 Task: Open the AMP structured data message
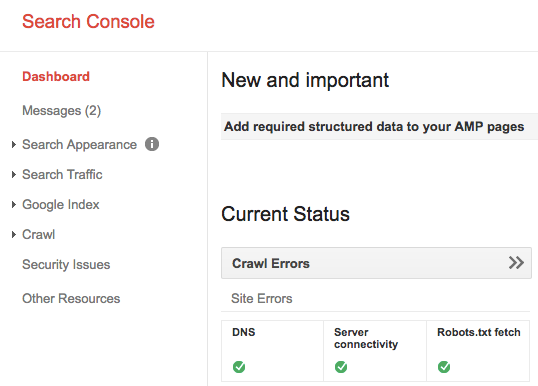[374, 127]
